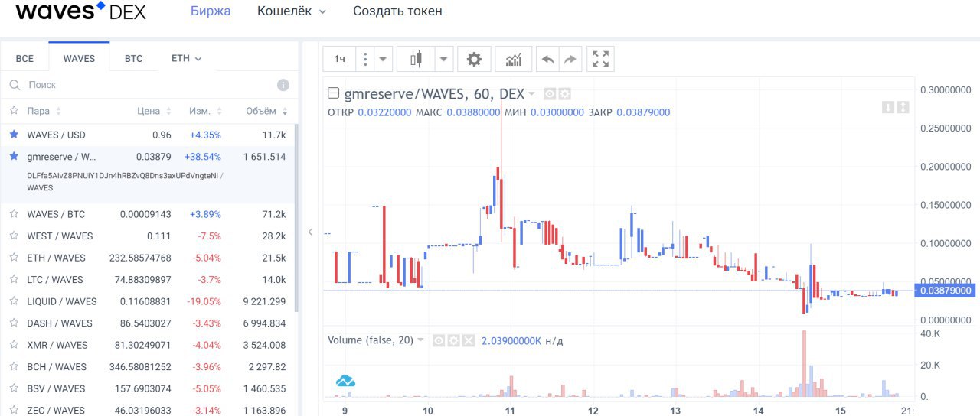
Task: Expand the Volume indicator dropdown arrow
Action: click(420, 340)
